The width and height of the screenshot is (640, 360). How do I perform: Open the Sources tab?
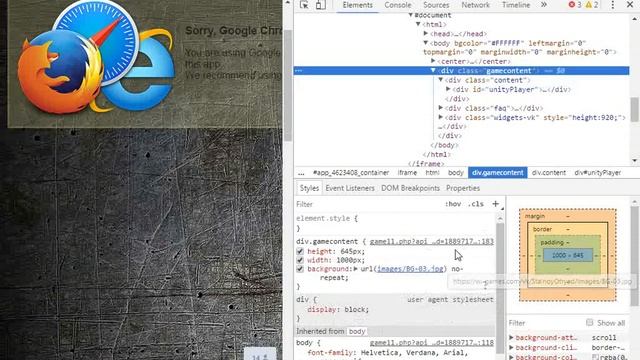(436, 5)
